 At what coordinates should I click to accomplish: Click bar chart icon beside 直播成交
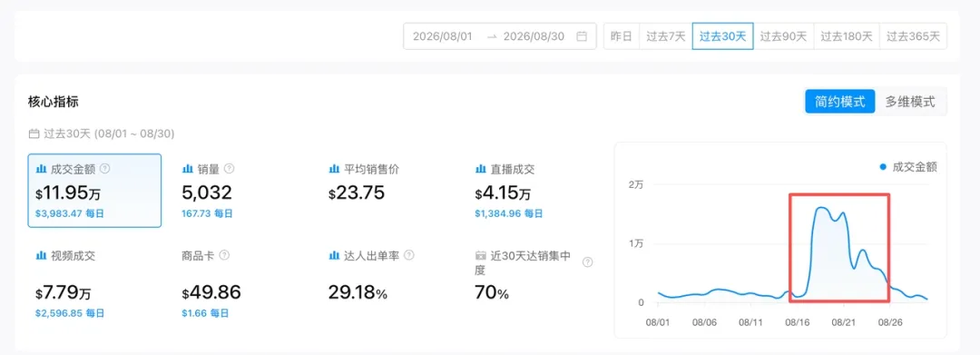(x=480, y=169)
